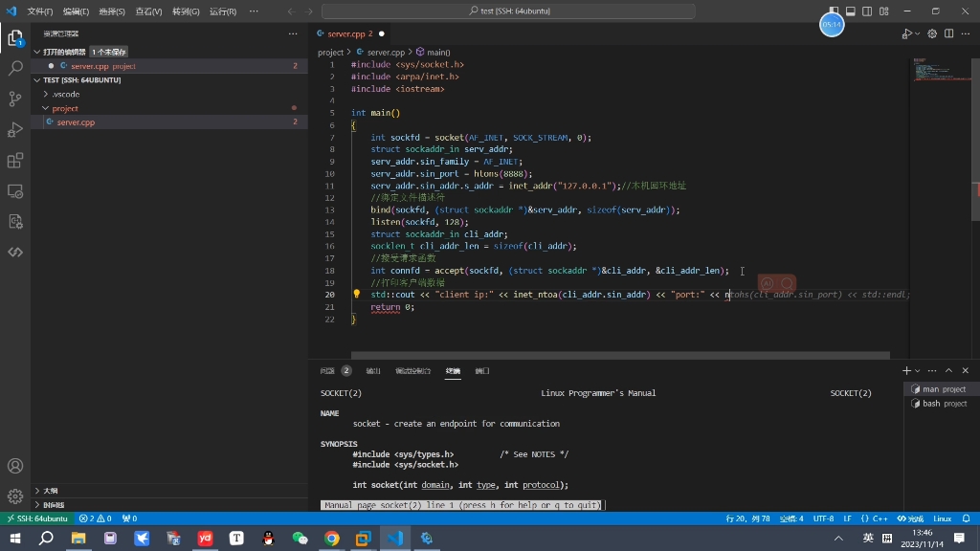Open the gear icon in editor toolbar
The height and width of the screenshot is (551, 980).
(932, 33)
